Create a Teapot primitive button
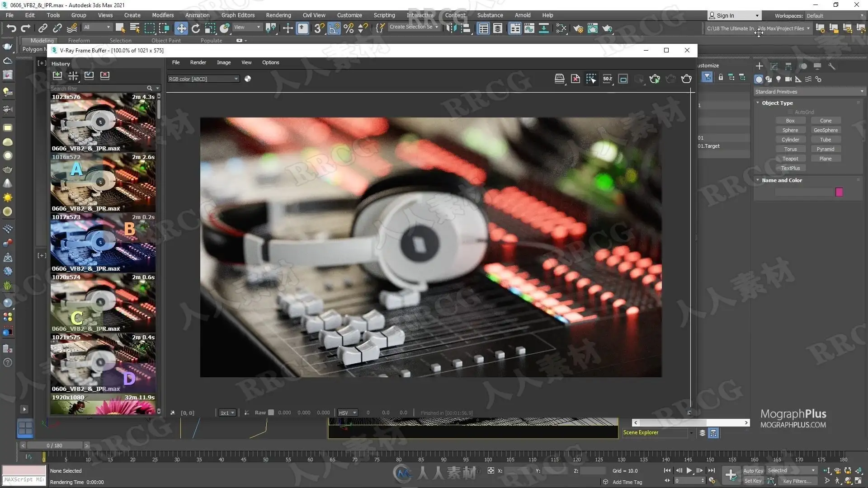Viewport: 868px width, 488px height. click(x=790, y=159)
